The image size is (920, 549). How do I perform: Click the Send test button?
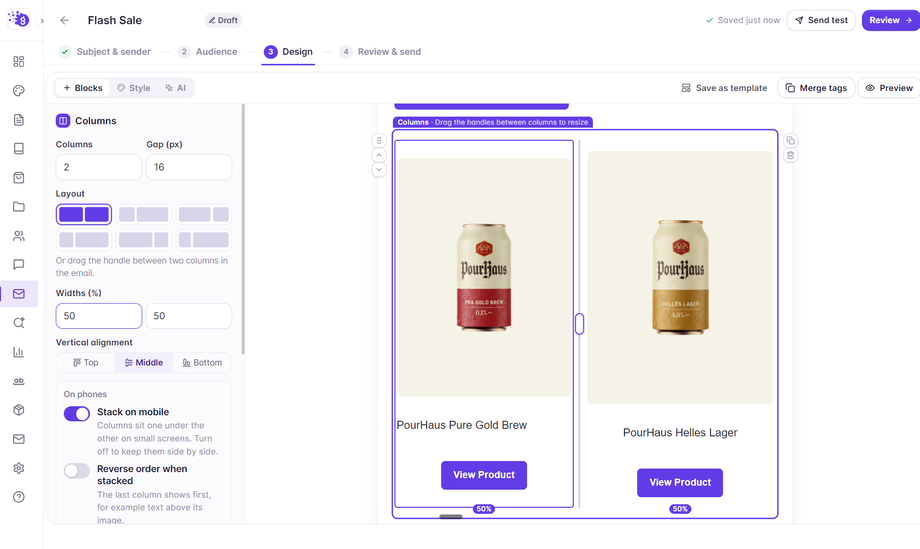(x=821, y=21)
